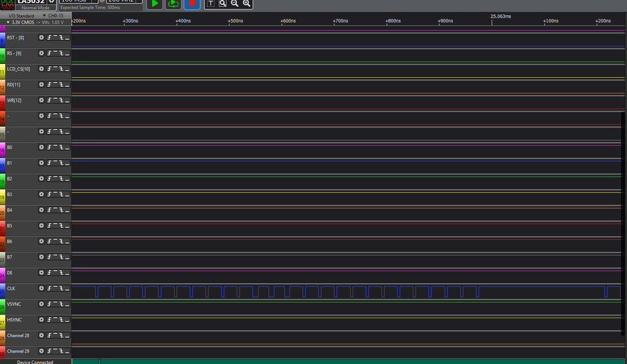Open the sample rate MHz dropdown arrow

click(x=139, y=1)
